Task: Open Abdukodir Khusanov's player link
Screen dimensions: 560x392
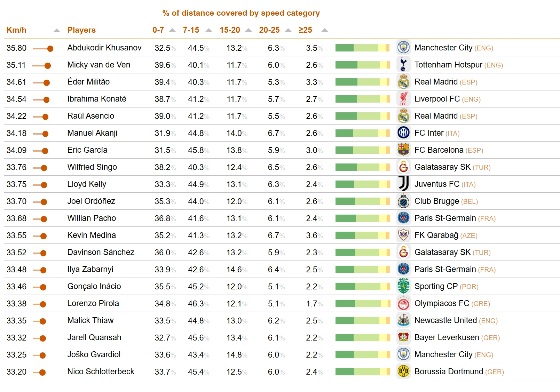Action: tap(104, 48)
